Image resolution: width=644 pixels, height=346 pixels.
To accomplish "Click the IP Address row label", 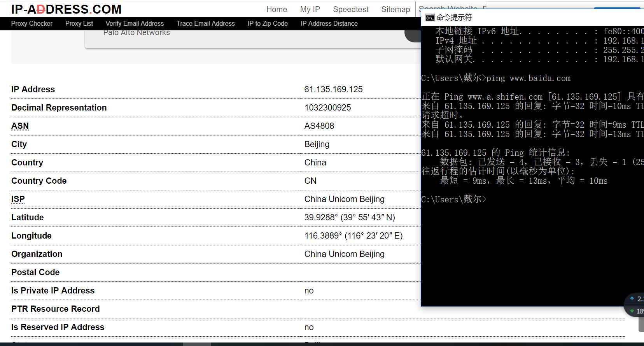I will tap(33, 89).
